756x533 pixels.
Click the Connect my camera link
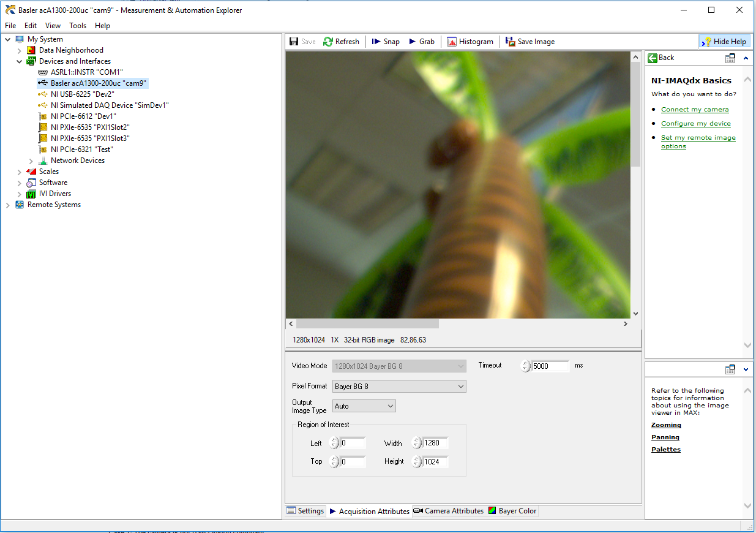695,110
